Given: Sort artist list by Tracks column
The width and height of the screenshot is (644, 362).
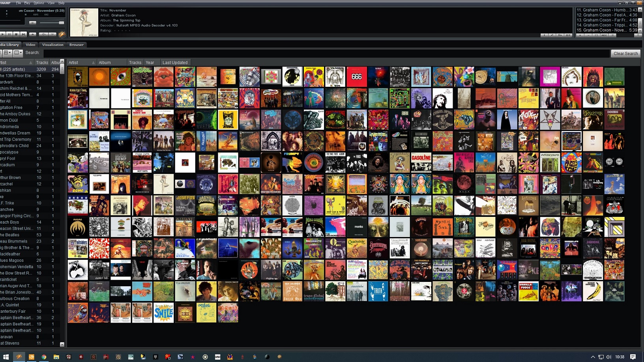Looking at the screenshot, I should point(42,62).
